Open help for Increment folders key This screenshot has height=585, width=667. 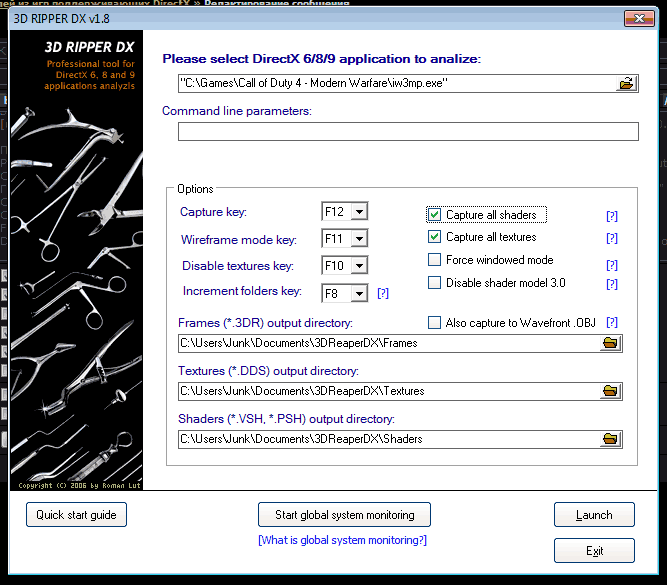pos(383,293)
